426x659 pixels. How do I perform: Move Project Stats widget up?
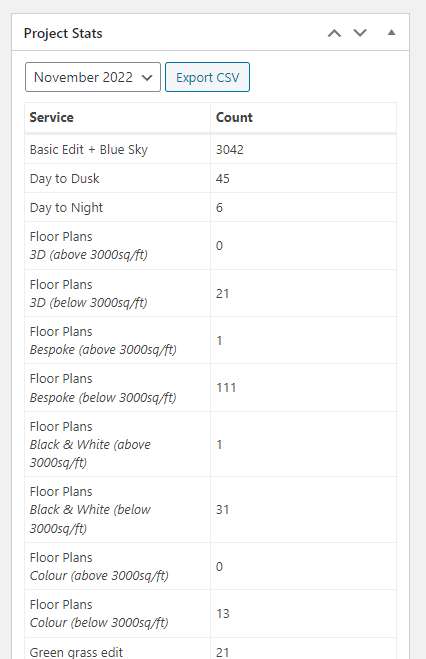coord(334,33)
